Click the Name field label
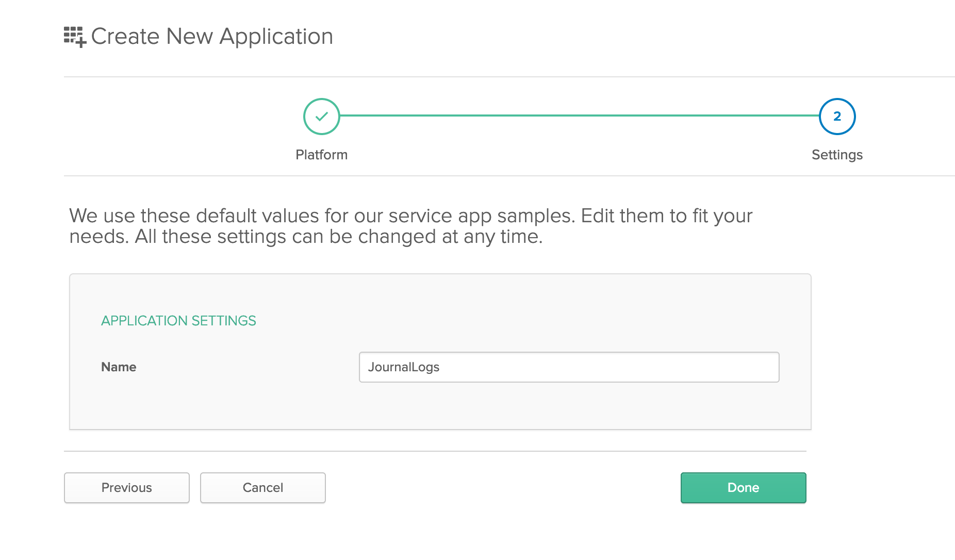This screenshot has width=955, height=560. [x=119, y=367]
